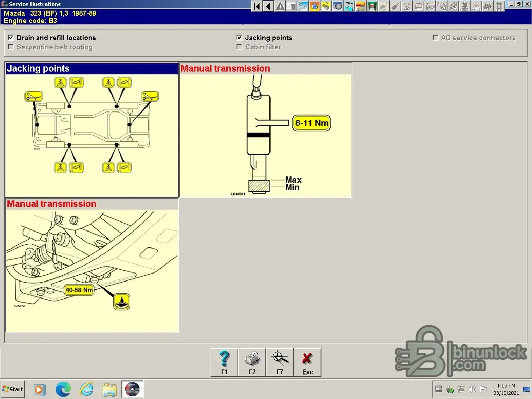
Task: Click the grayed engine silhouette toolbar icon
Action: click(x=488, y=6)
